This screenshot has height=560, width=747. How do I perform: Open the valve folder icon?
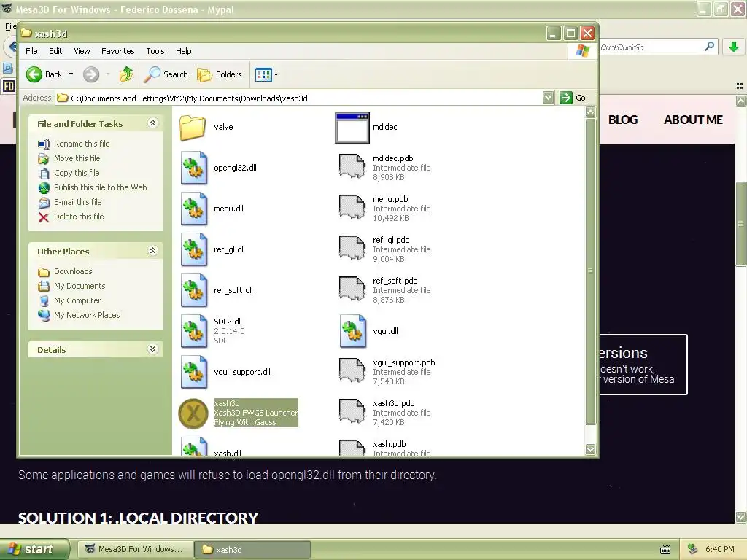pos(193,127)
